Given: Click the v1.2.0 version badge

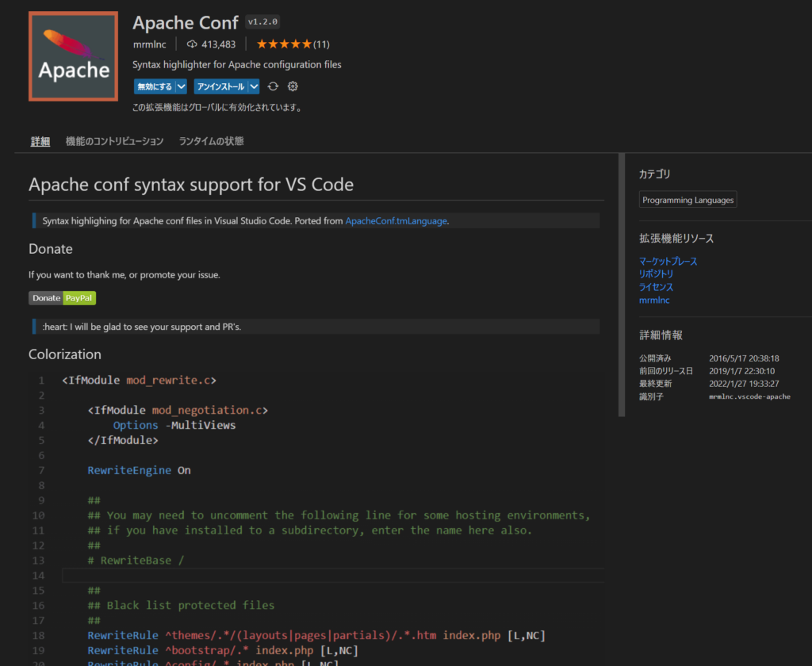Looking at the screenshot, I should coord(263,22).
